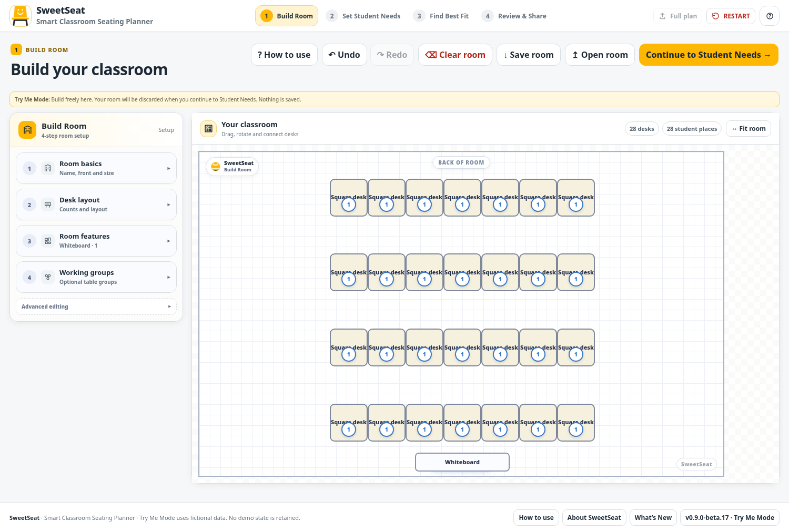
Task: Go to the Set Student Needs step
Action: [x=363, y=16]
